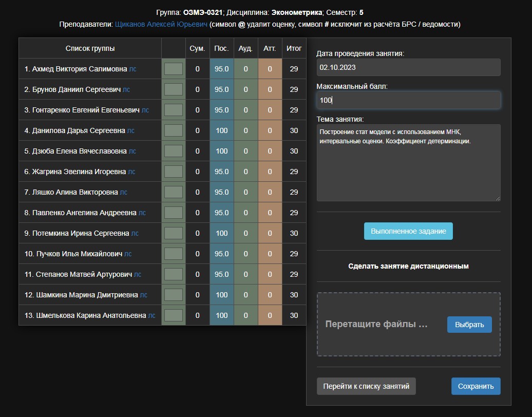Screen dimensions: 532x417
Task: Click grade input box for Ахмед Виктория
Action: (174, 69)
